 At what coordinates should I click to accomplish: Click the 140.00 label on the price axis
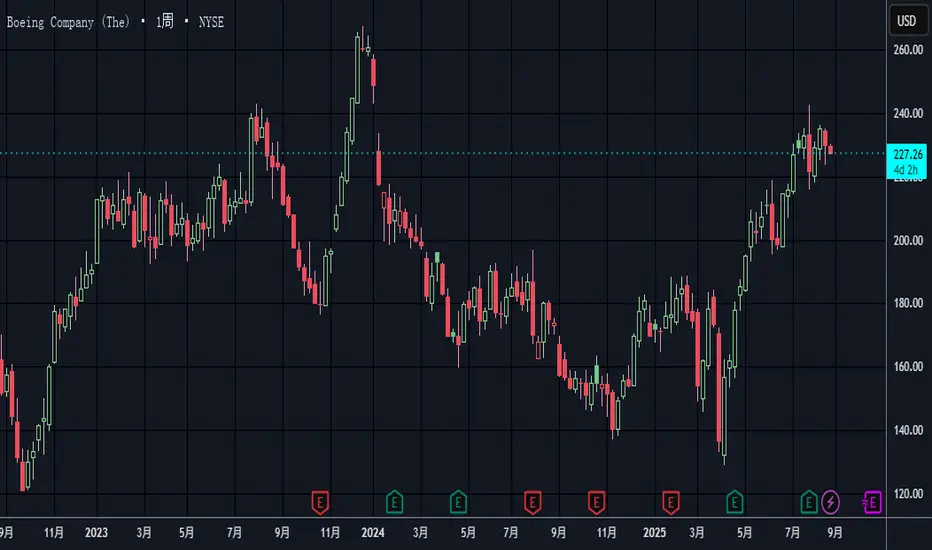[906, 430]
